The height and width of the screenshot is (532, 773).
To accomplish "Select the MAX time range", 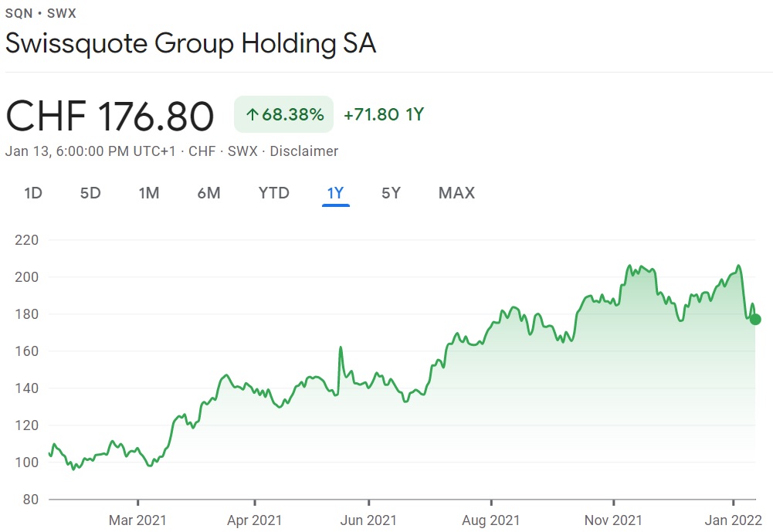I will point(456,193).
